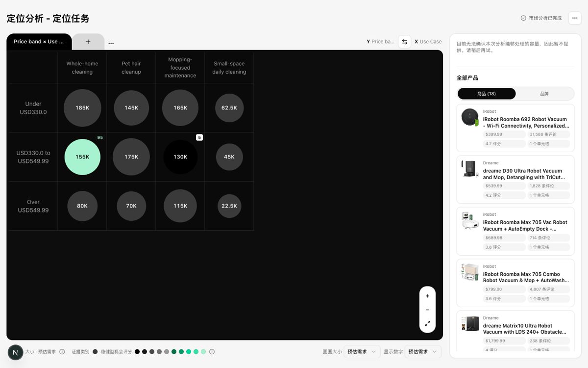Open the X axis Use Case selector
Screen dimensions: 588x368
tap(428, 42)
